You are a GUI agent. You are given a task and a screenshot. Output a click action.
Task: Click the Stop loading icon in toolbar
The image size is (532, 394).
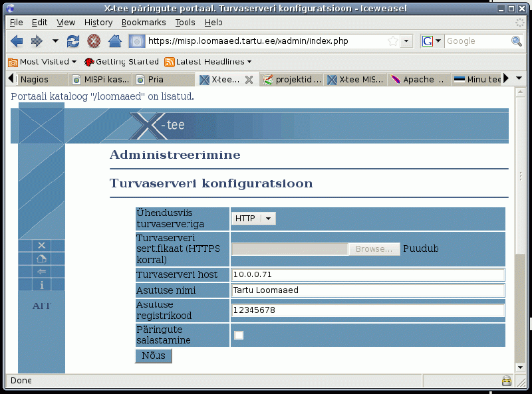(x=93, y=41)
